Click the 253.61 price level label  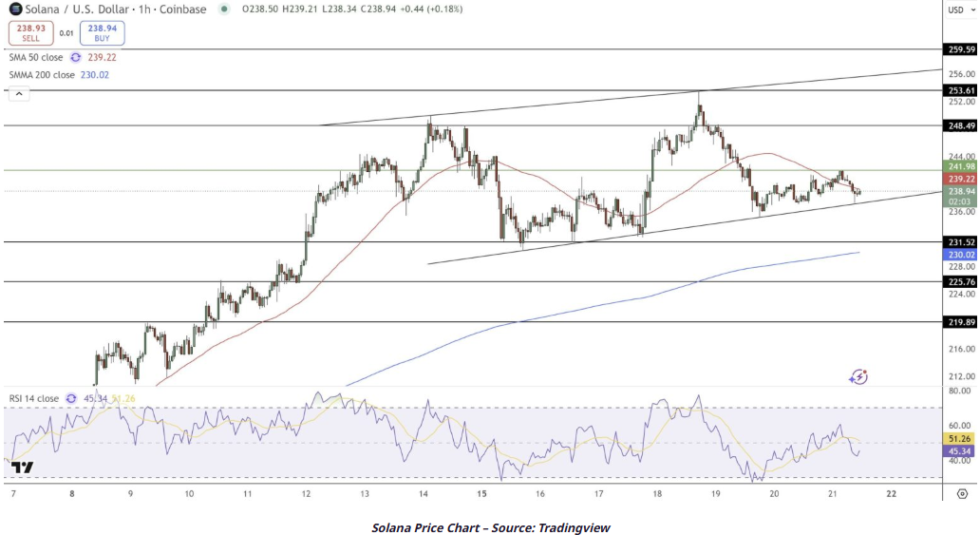[x=961, y=90]
